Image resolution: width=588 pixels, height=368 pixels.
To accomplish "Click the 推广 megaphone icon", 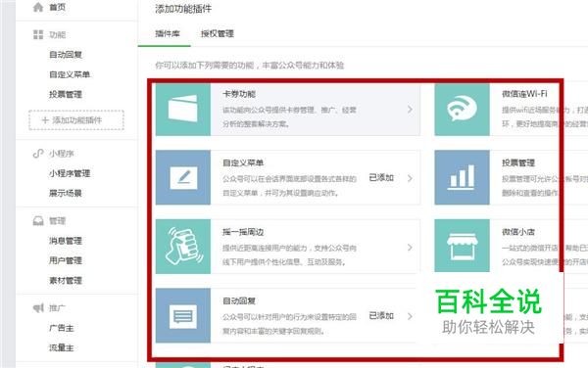I will 38,308.
